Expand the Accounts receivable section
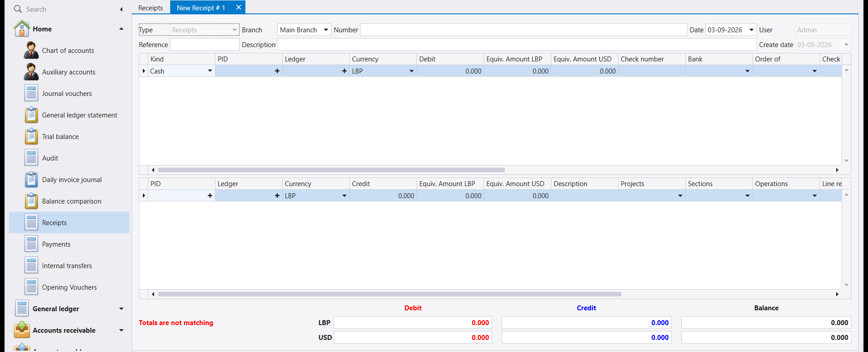The width and height of the screenshot is (868, 352). click(121, 330)
